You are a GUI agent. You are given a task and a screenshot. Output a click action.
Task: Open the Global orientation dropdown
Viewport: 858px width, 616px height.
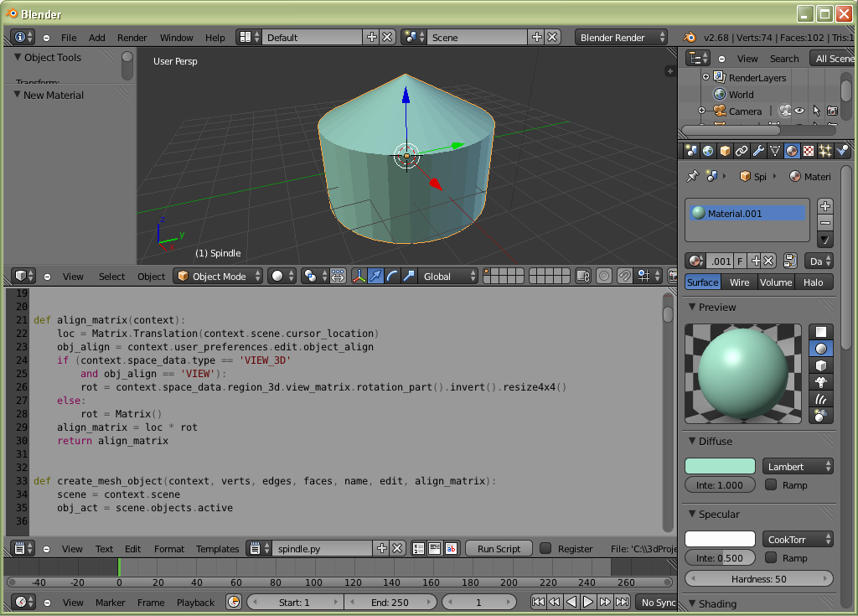448,276
